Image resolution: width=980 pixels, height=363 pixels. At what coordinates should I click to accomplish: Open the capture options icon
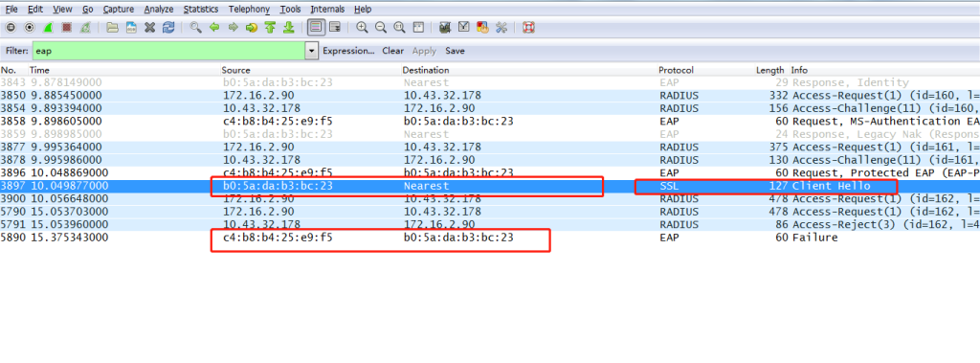coord(30,28)
